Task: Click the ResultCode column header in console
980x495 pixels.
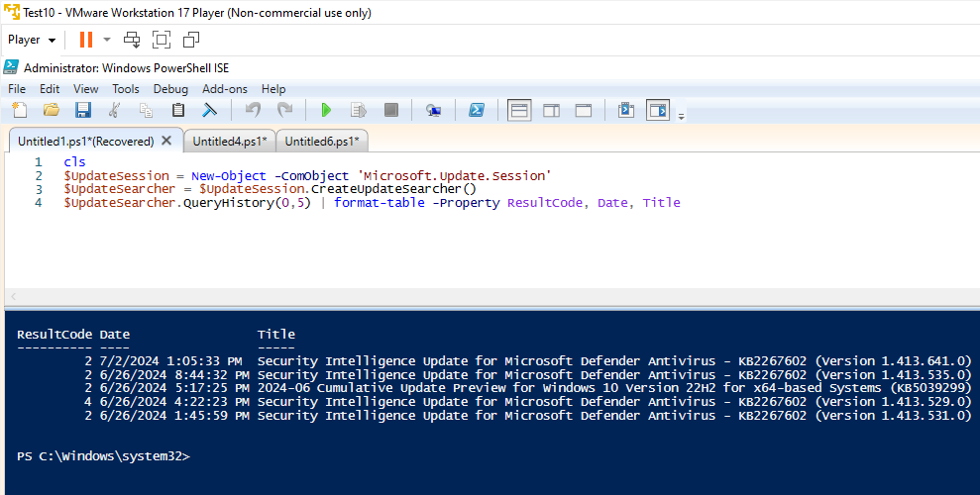Action: [x=54, y=335]
